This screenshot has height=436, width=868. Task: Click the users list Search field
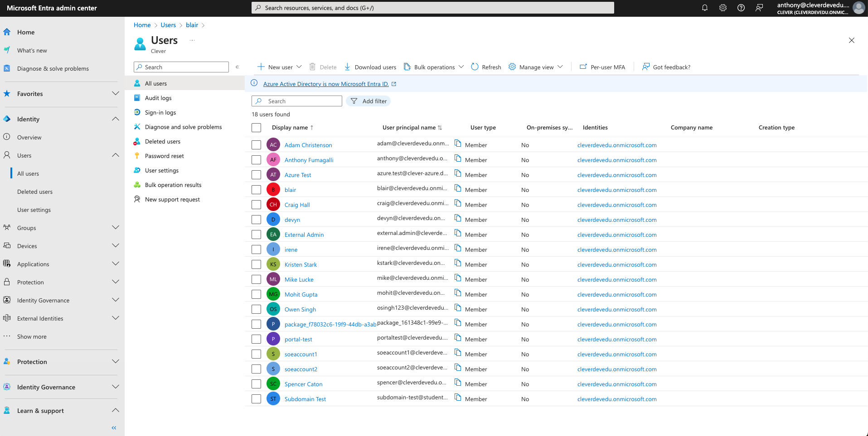[297, 101]
